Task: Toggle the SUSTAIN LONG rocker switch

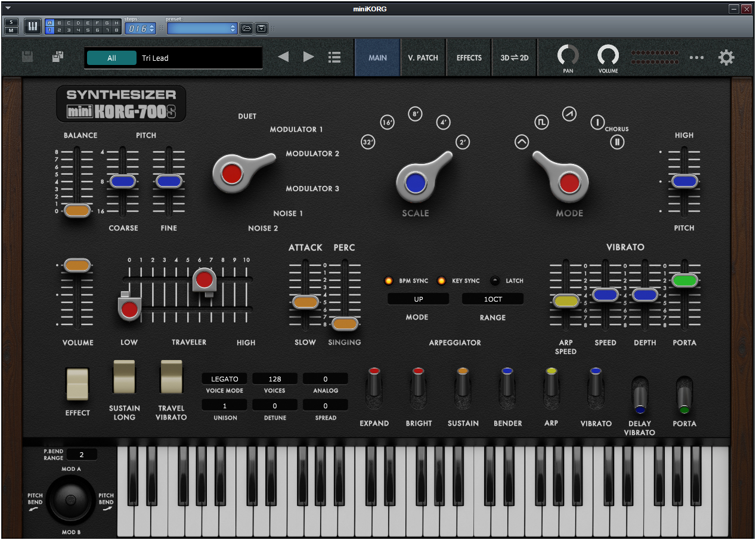Action: (x=124, y=376)
